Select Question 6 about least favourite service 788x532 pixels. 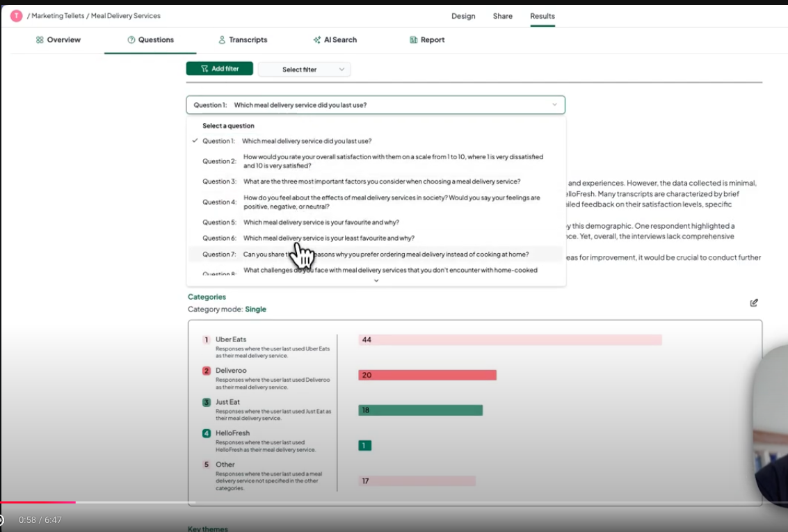coord(376,238)
